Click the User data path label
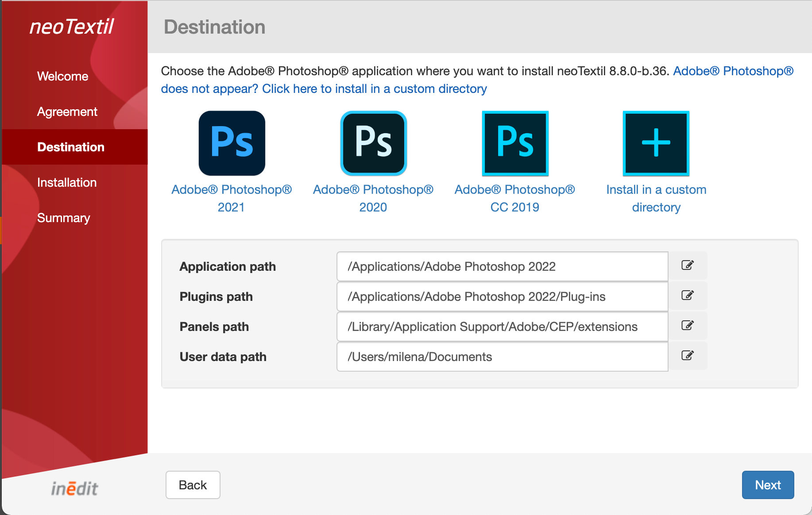 pyautogui.click(x=223, y=357)
